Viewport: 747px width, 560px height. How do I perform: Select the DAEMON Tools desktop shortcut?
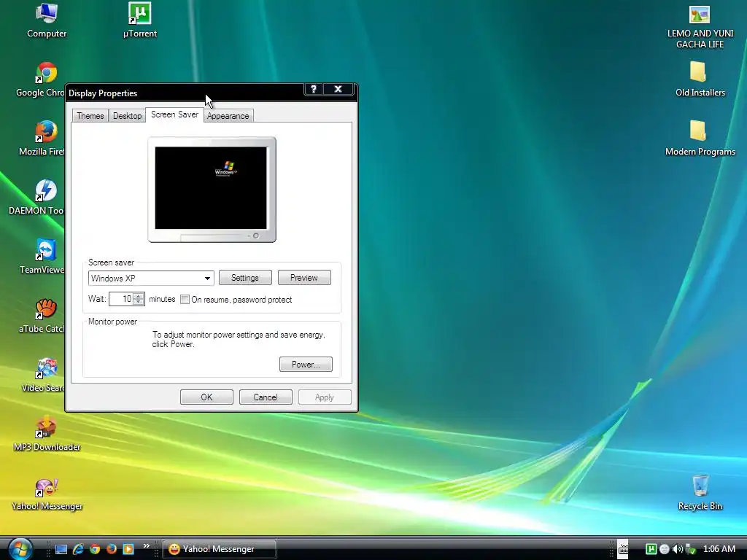point(38,198)
